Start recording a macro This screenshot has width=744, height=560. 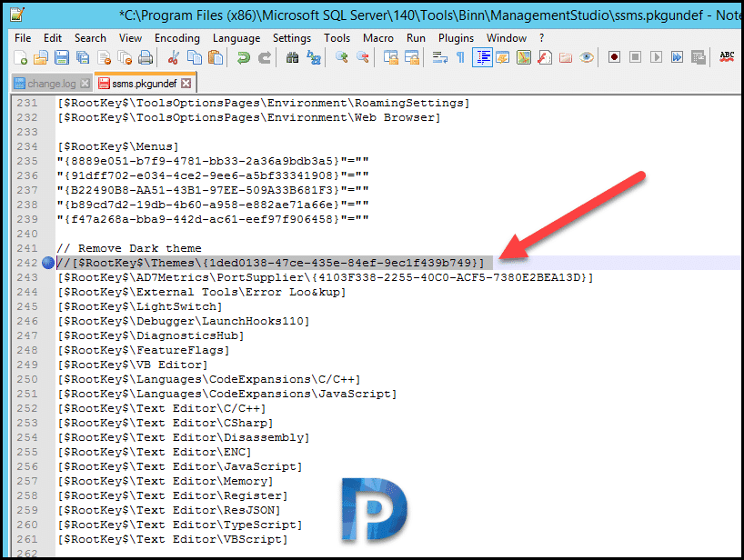pyautogui.click(x=615, y=57)
